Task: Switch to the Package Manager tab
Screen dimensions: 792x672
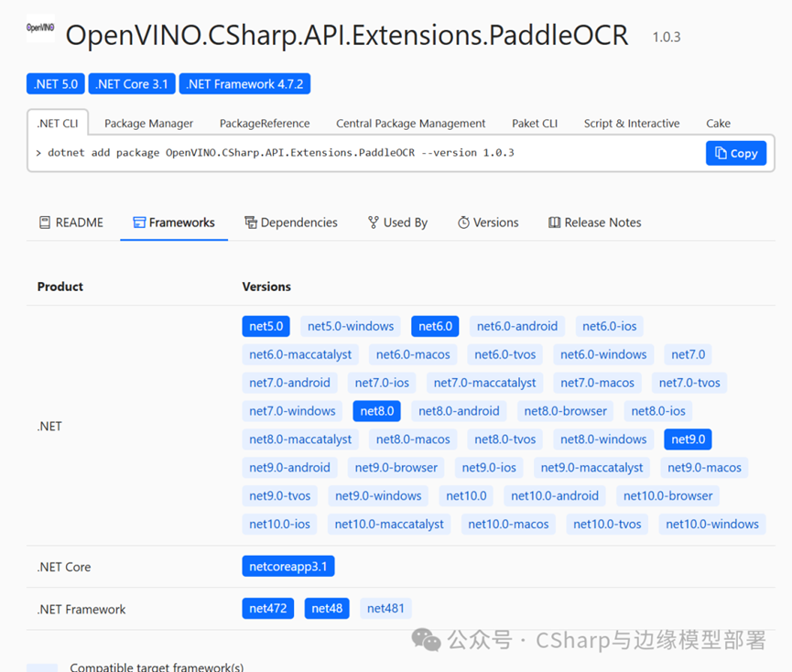Action: tap(148, 123)
